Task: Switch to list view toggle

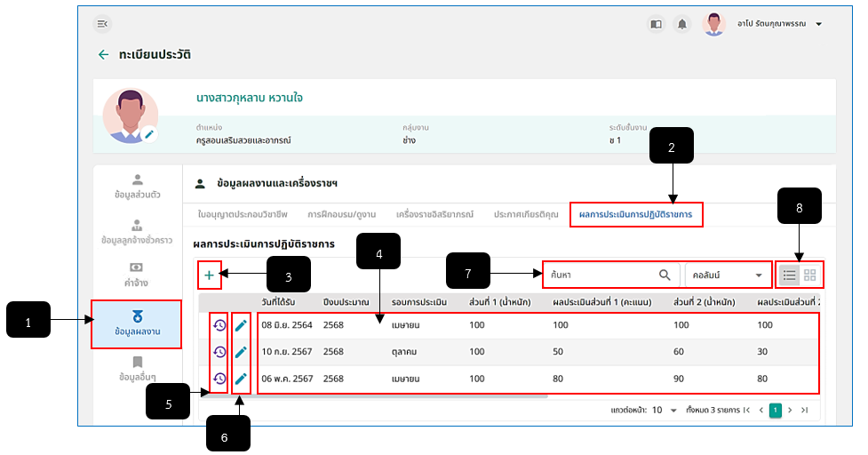Action: (x=790, y=275)
